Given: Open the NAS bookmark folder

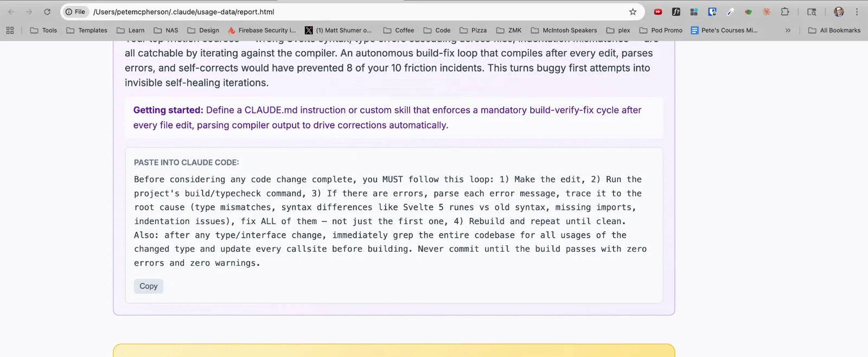Looking at the screenshot, I should click(166, 30).
